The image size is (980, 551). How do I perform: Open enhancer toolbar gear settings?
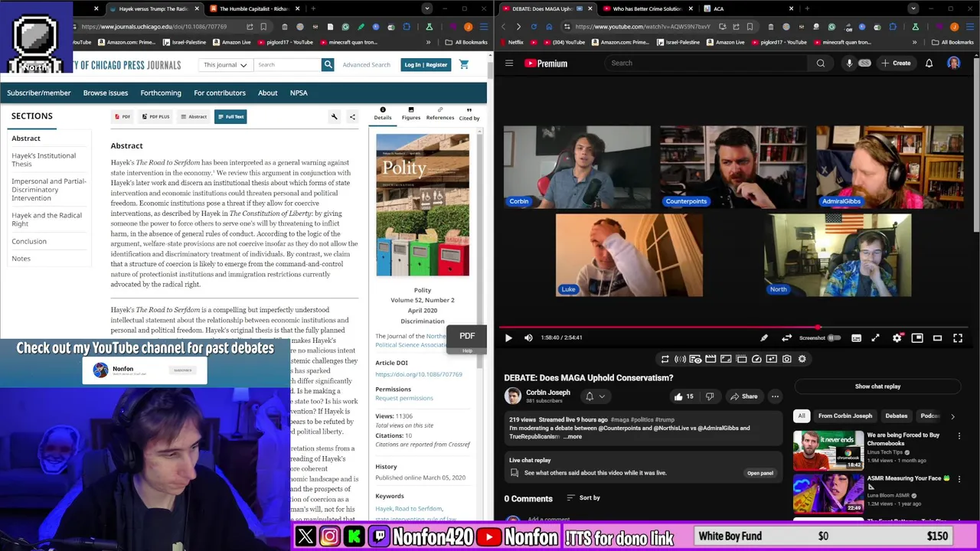pyautogui.click(x=802, y=359)
